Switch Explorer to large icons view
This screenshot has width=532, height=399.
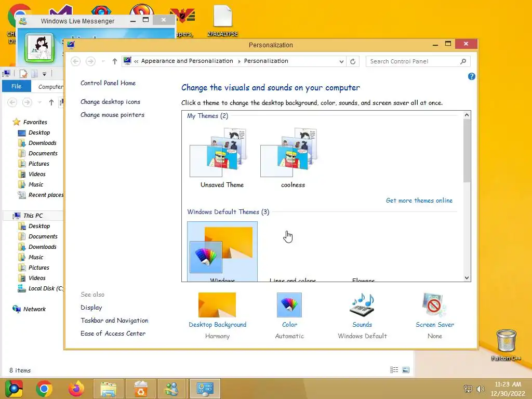406,370
